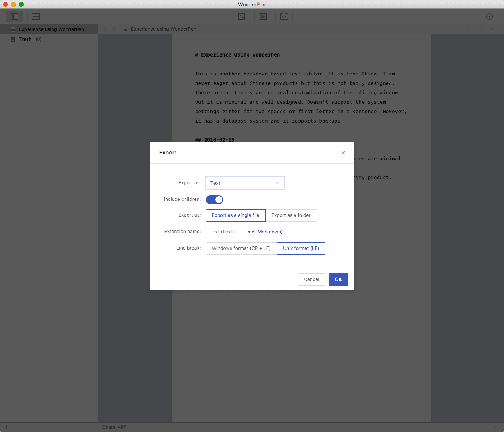This screenshot has width=504, height=432.
Task: Open the Export as Text dropdown
Action: [x=245, y=183]
